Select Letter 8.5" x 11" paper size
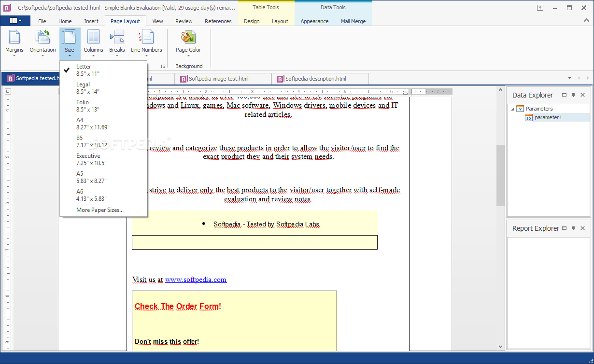 click(x=103, y=70)
